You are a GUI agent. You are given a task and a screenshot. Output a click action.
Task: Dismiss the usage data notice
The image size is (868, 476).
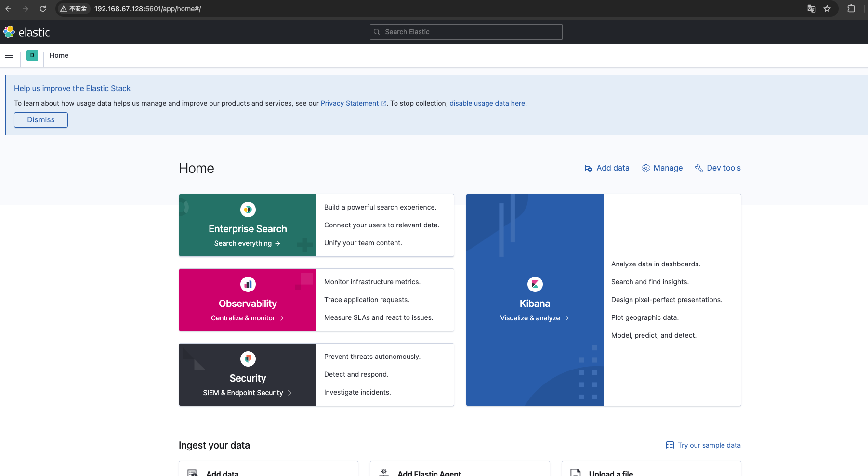coord(41,120)
